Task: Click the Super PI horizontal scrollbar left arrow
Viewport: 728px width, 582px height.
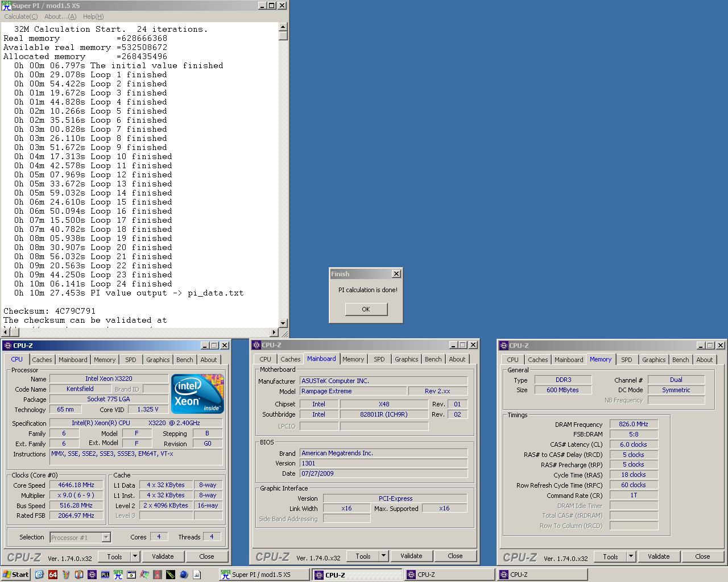Action: [5, 332]
